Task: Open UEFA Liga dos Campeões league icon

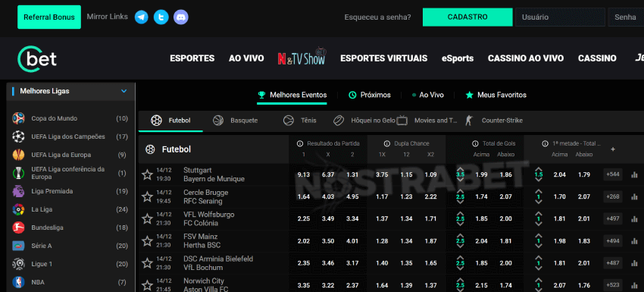Action: (18, 137)
